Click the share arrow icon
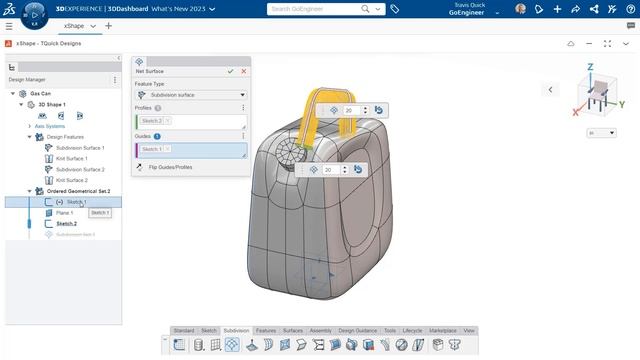This screenshot has height=360, width=640. pos(576,9)
